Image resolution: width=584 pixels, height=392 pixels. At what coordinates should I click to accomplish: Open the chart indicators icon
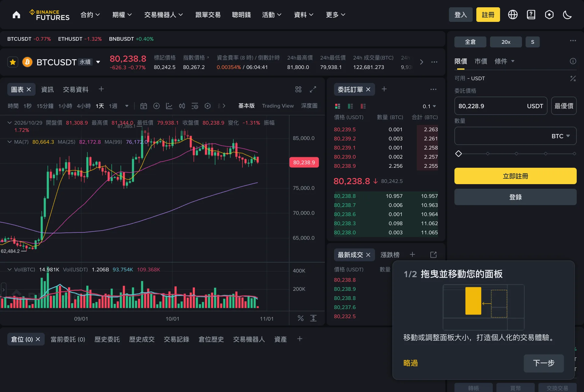(x=169, y=106)
